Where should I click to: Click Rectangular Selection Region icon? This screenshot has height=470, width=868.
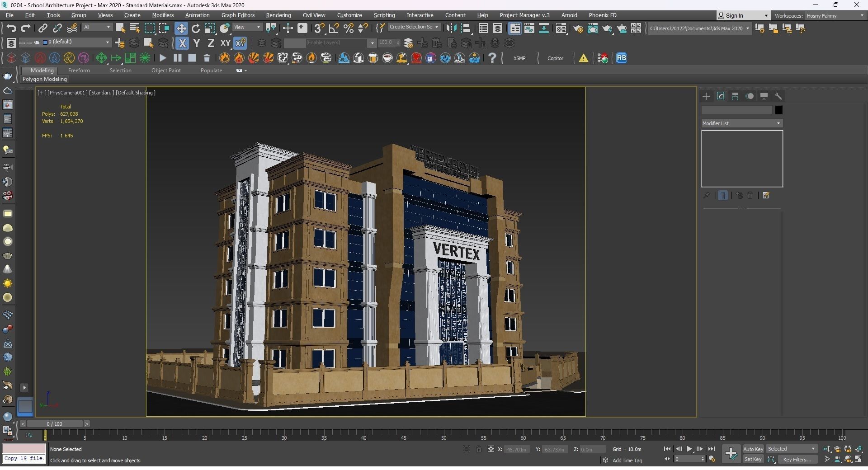point(149,28)
